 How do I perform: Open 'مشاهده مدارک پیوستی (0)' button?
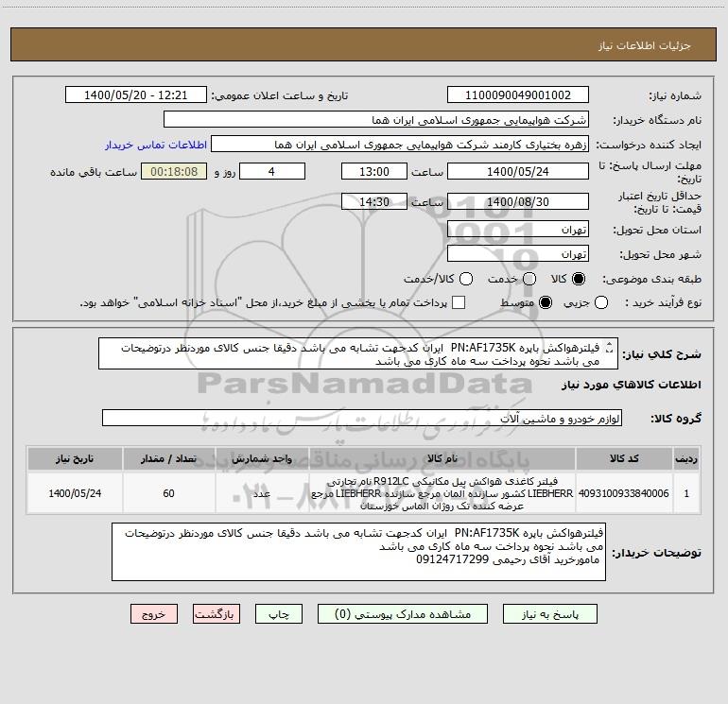pos(403,614)
